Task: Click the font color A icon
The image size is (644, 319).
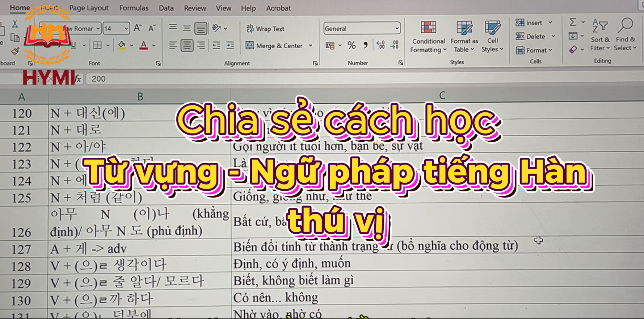Action: pyautogui.click(x=144, y=45)
